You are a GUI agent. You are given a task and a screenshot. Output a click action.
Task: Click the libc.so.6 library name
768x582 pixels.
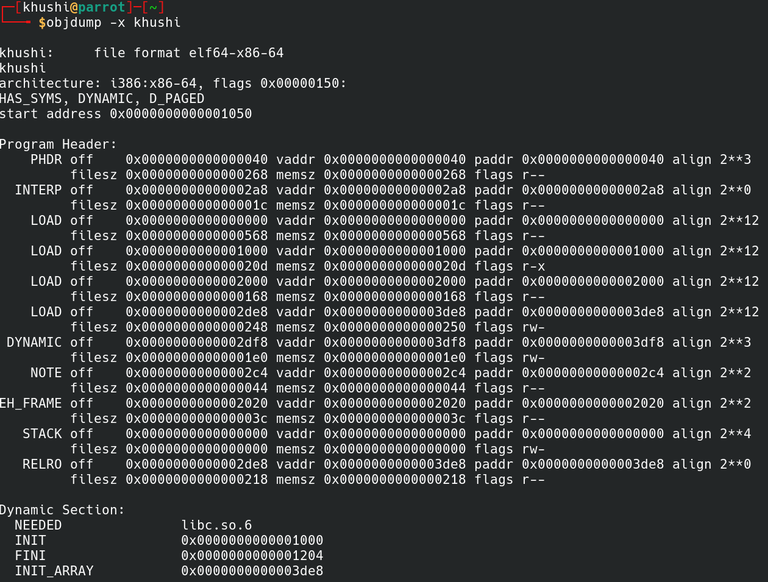tap(216, 525)
